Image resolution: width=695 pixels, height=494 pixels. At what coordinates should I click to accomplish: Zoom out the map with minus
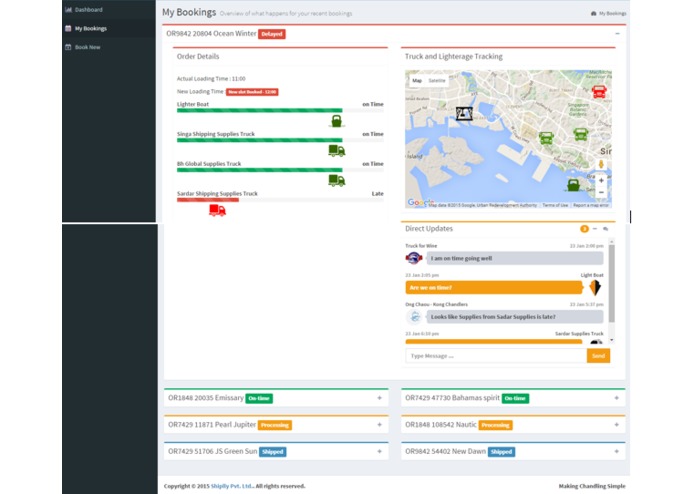601,192
